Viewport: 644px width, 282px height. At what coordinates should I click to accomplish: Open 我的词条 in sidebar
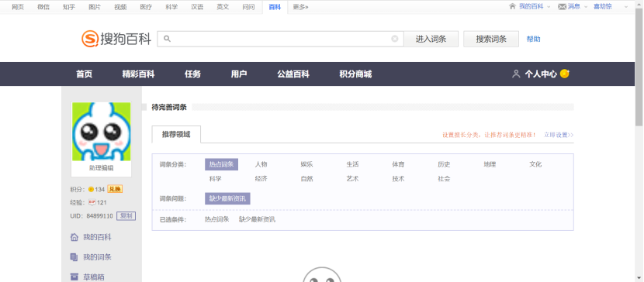(97, 257)
